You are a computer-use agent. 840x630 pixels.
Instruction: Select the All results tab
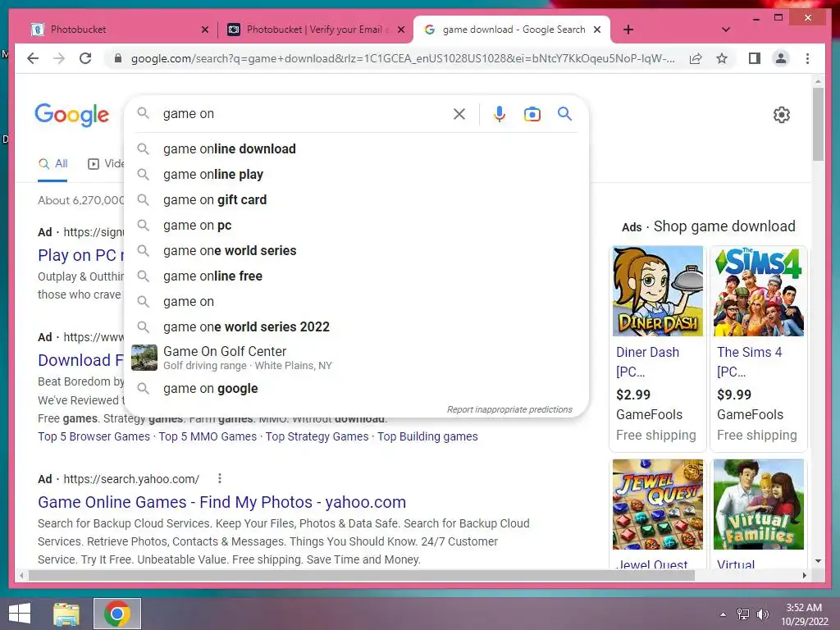click(x=52, y=164)
